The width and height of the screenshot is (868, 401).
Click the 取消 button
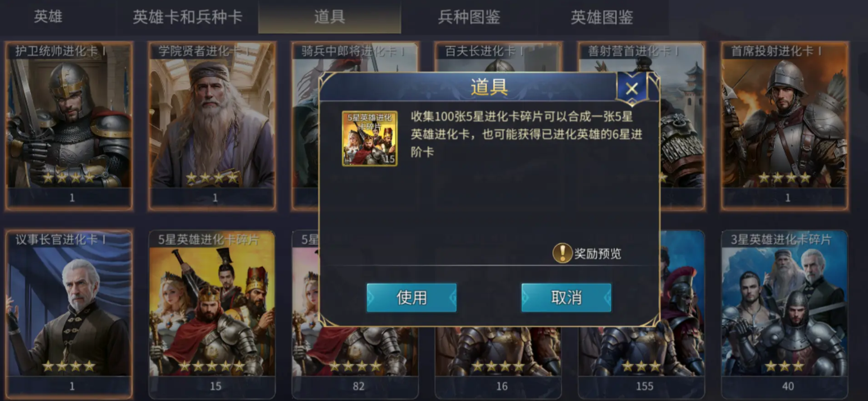pyautogui.click(x=566, y=298)
